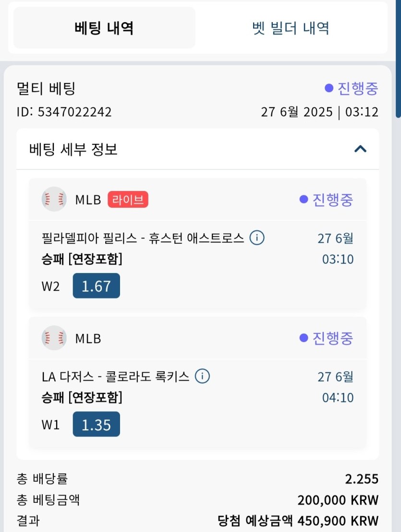The height and width of the screenshot is (532, 401).
Task: Collapse 베팅 세부 정보 chevron
Action: pos(360,149)
